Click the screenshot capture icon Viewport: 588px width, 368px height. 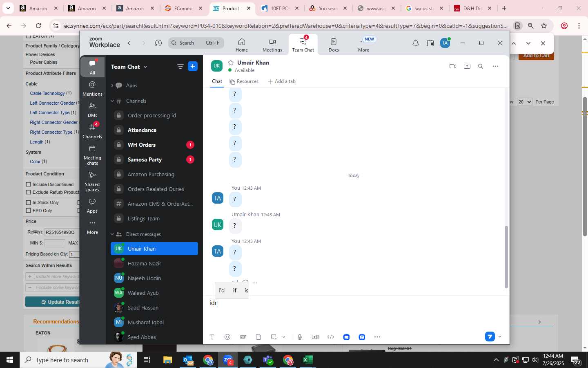pyautogui.click(x=274, y=337)
